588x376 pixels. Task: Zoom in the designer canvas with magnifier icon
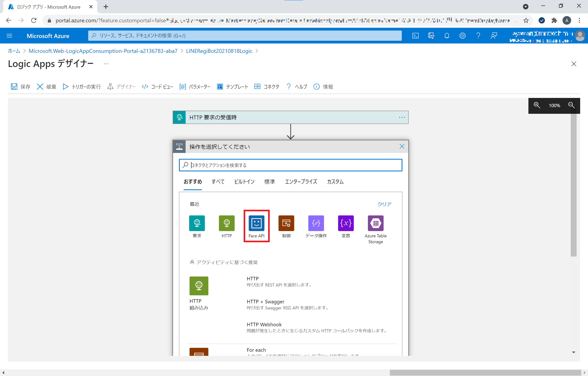click(x=537, y=105)
